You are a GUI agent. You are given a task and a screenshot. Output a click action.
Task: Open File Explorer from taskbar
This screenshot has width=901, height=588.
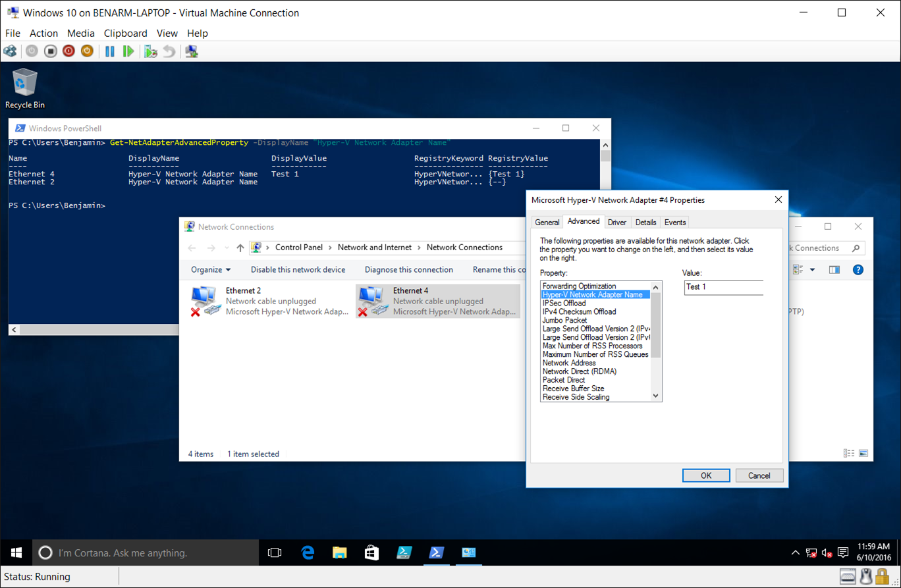[339, 553]
